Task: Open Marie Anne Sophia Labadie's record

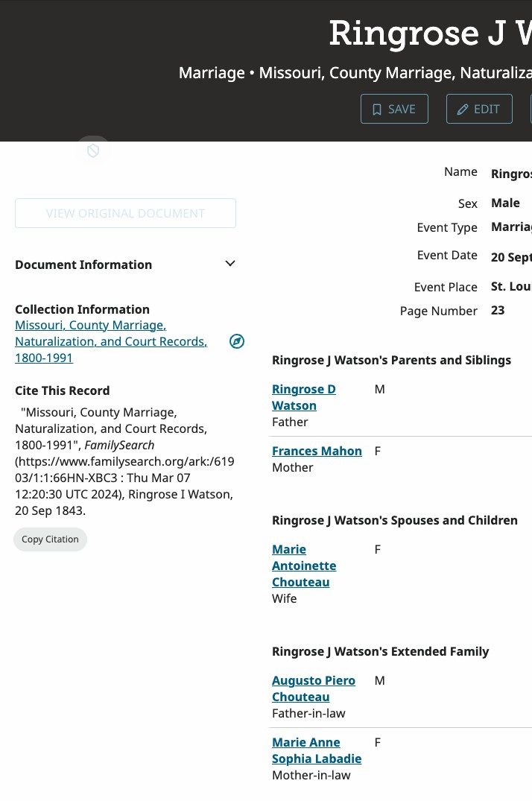Action: [x=317, y=750]
